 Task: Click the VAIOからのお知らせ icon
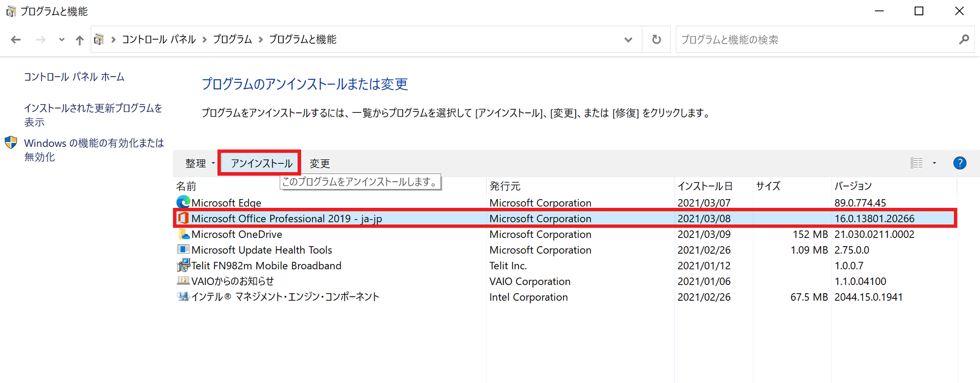[183, 280]
